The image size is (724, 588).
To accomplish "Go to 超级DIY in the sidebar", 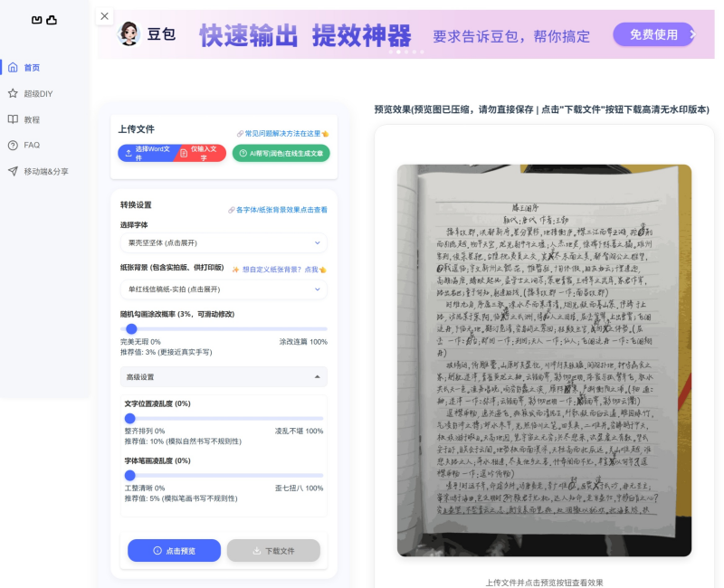I will [37, 93].
